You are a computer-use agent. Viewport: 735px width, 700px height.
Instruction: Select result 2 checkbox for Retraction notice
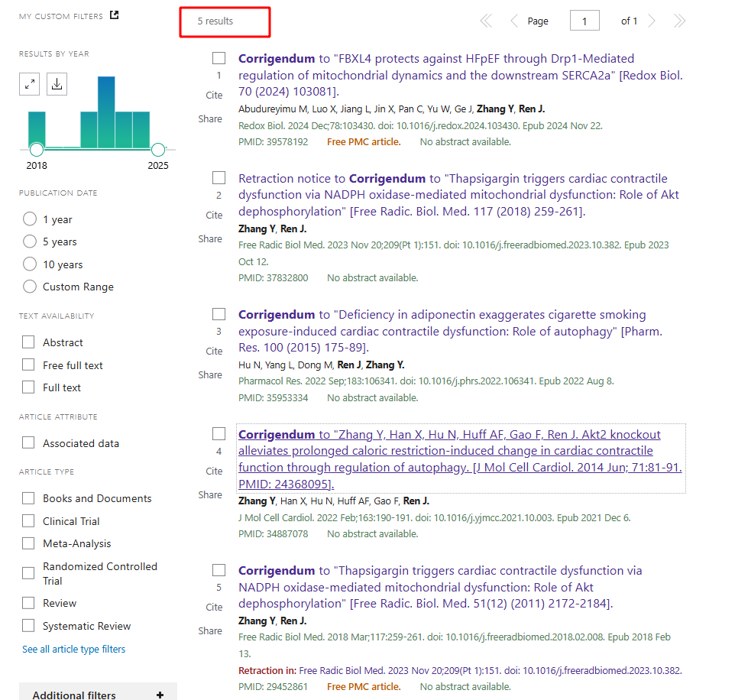(219, 178)
